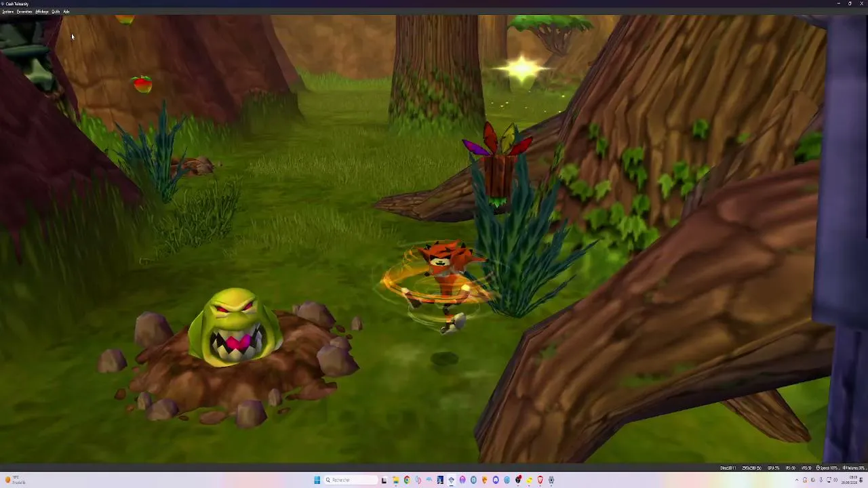Open the taskbar clock and date

tap(850, 480)
